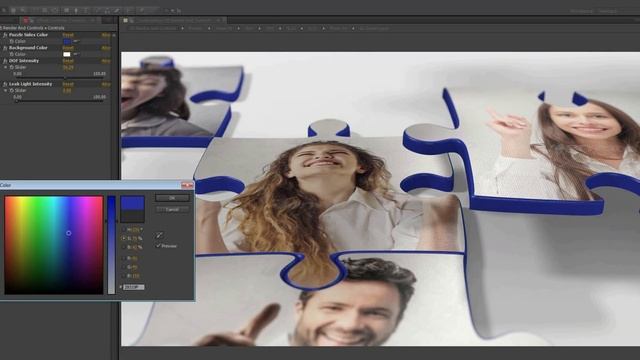Click the Leak Light Intensity slider track

(60, 101)
